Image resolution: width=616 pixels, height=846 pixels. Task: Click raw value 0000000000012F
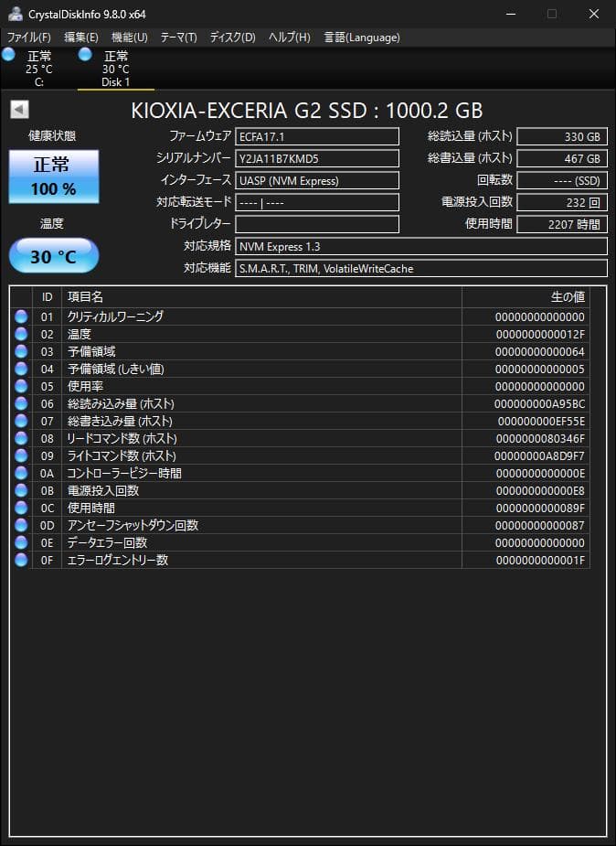point(540,335)
